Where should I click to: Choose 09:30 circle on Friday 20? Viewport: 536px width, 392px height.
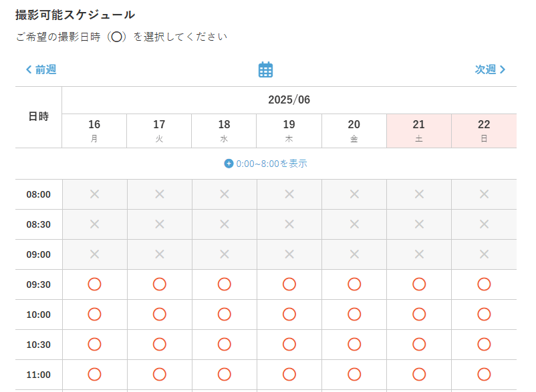(354, 284)
